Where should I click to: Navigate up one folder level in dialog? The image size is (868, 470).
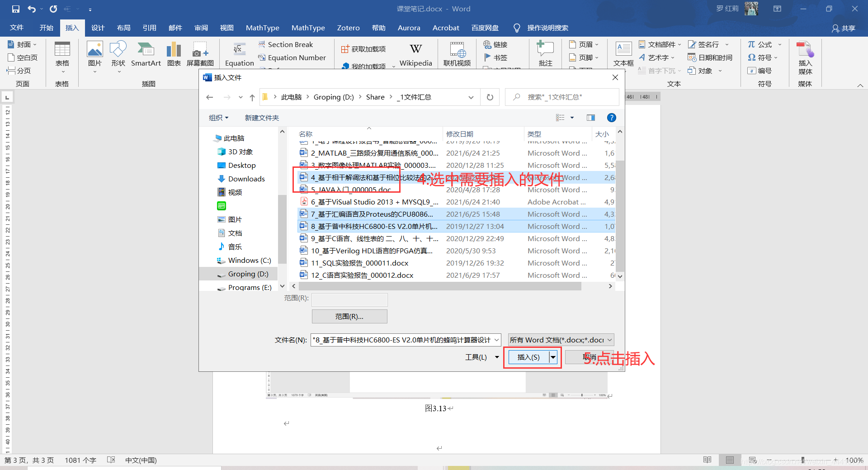click(252, 97)
